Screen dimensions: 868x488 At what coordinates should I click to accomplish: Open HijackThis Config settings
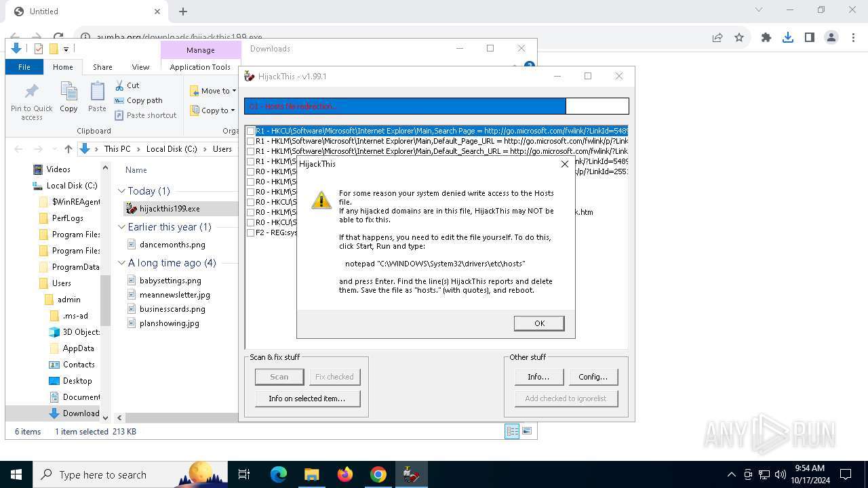point(593,377)
